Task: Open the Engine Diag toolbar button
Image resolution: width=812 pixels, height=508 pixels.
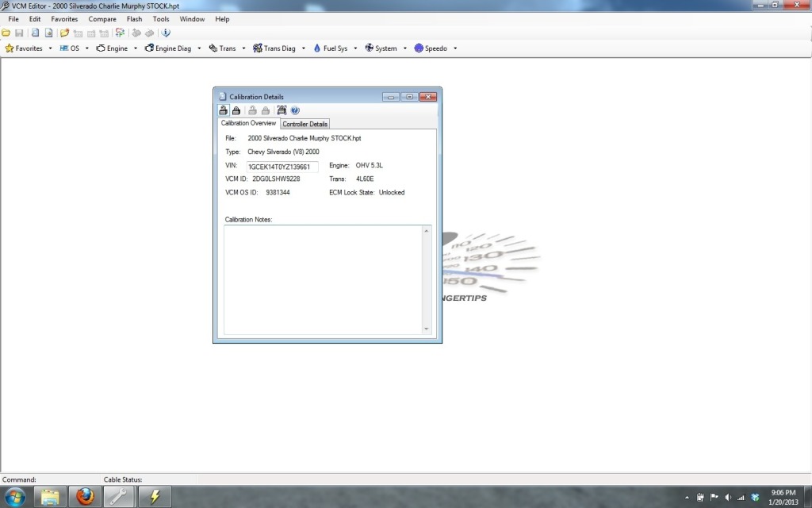Action: coord(168,48)
